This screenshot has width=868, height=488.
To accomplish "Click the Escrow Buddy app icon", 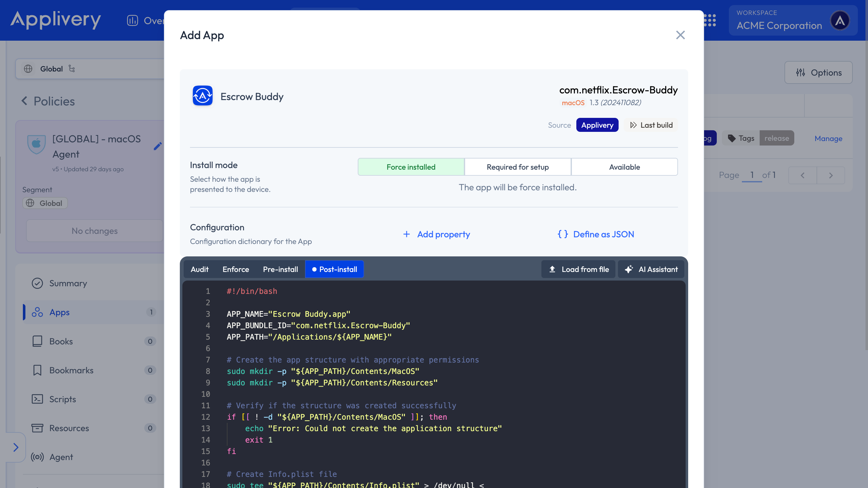I will (x=202, y=96).
